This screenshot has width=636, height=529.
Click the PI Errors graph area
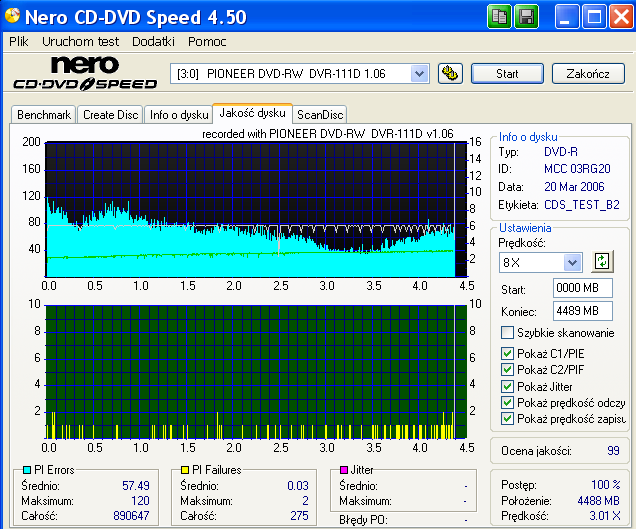pos(256,209)
